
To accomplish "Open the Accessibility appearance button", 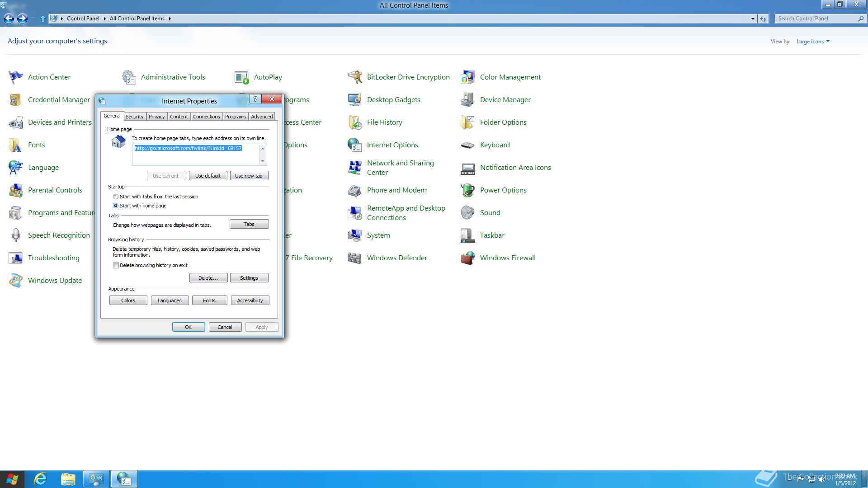I will pyautogui.click(x=250, y=300).
